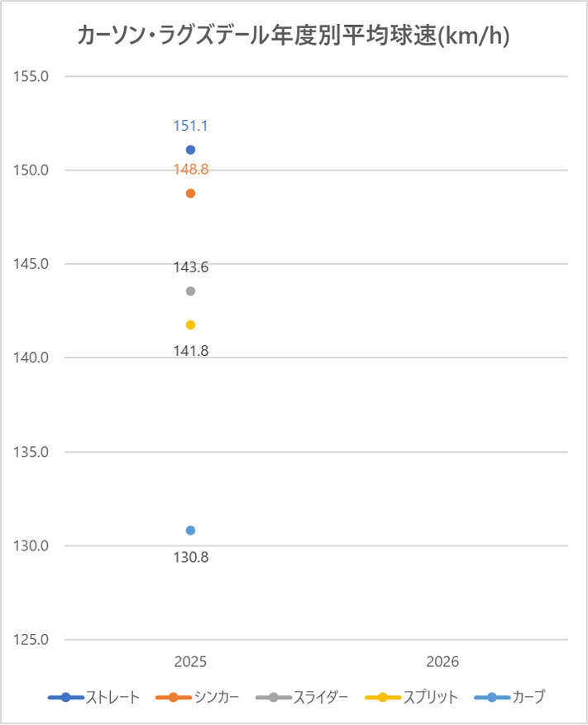This screenshot has width=588, height=725.
Task: Click the light blue カーブ data point
Action: 190,531
